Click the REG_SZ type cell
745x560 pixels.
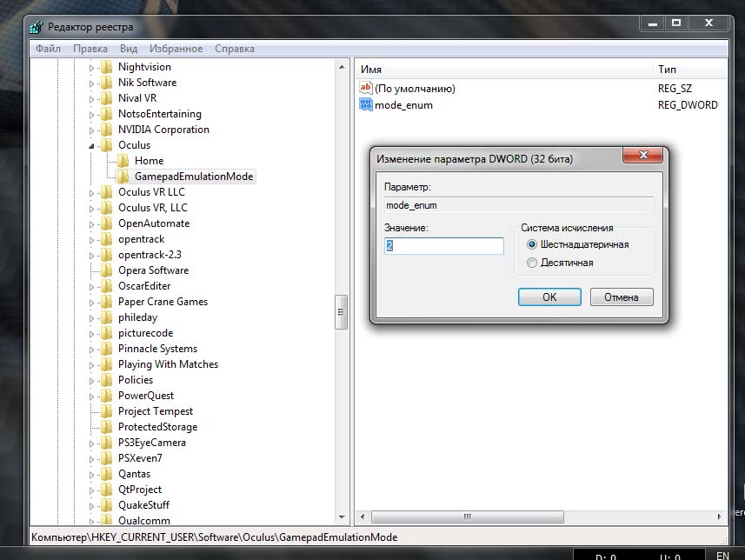pos(675,89)
